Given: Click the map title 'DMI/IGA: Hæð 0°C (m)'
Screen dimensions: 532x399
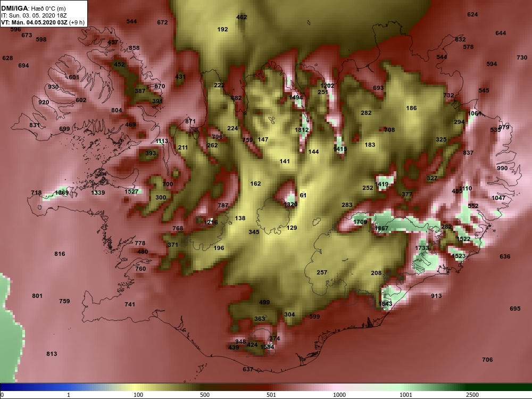Looking at the screenshot, I should (x=34, y=8).
